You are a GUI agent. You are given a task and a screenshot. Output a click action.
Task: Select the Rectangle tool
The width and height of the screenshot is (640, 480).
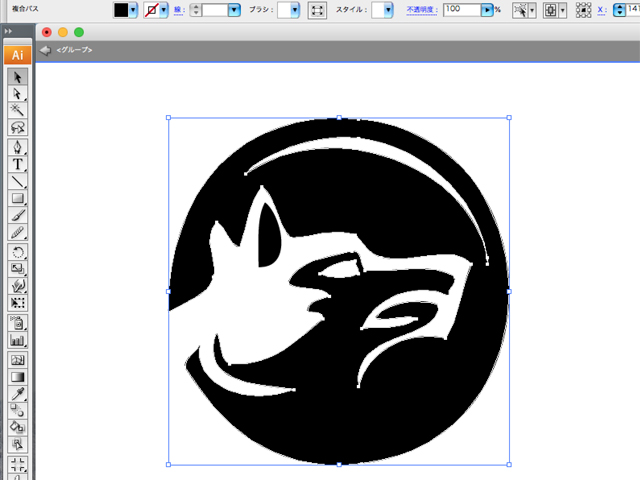pyautogui.click(x=17, y=198)
